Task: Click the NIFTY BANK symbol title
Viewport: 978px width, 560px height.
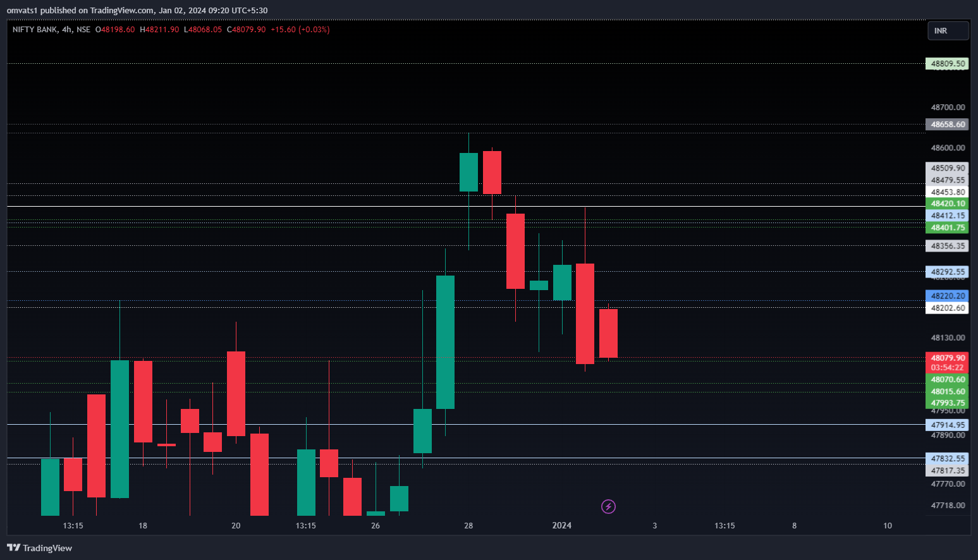Action: [x=35, y=30]
